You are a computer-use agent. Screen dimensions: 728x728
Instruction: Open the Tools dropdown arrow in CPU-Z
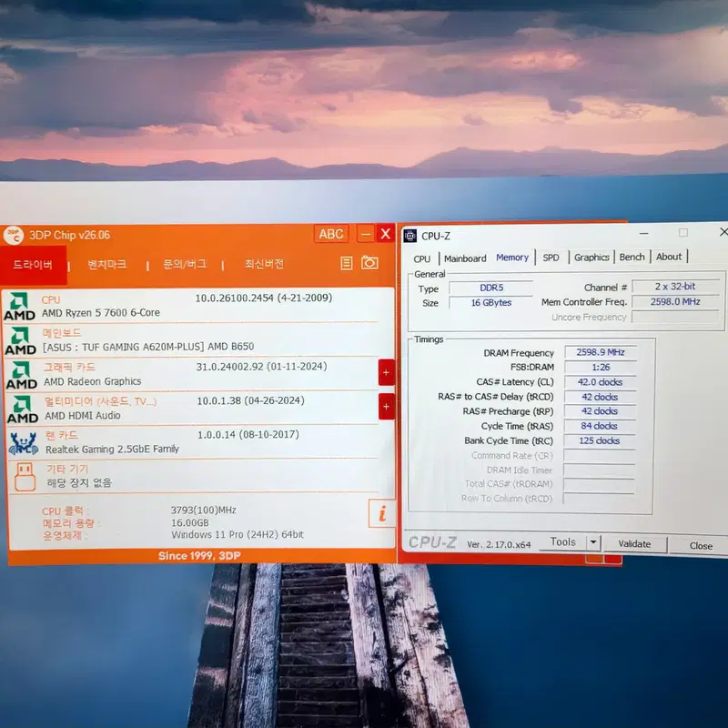tap(593, 542)
